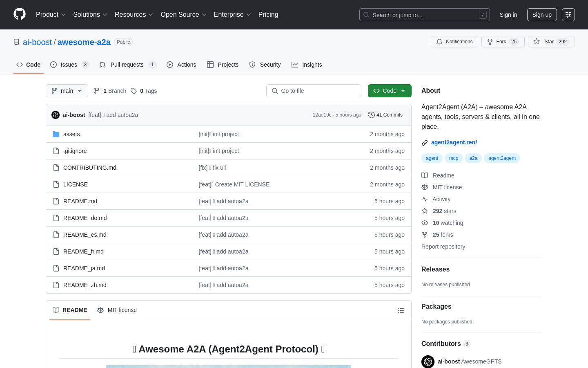The width and height of the screenshot is (588, 368).
Task: Click the link icon beside agent2agent.ren
Action: (425, 143)
